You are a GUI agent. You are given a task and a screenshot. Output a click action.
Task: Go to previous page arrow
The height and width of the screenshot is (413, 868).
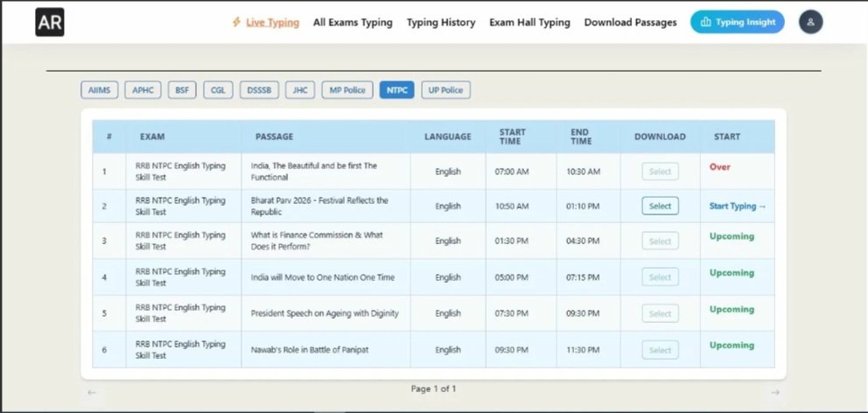[x=92, y=393]
